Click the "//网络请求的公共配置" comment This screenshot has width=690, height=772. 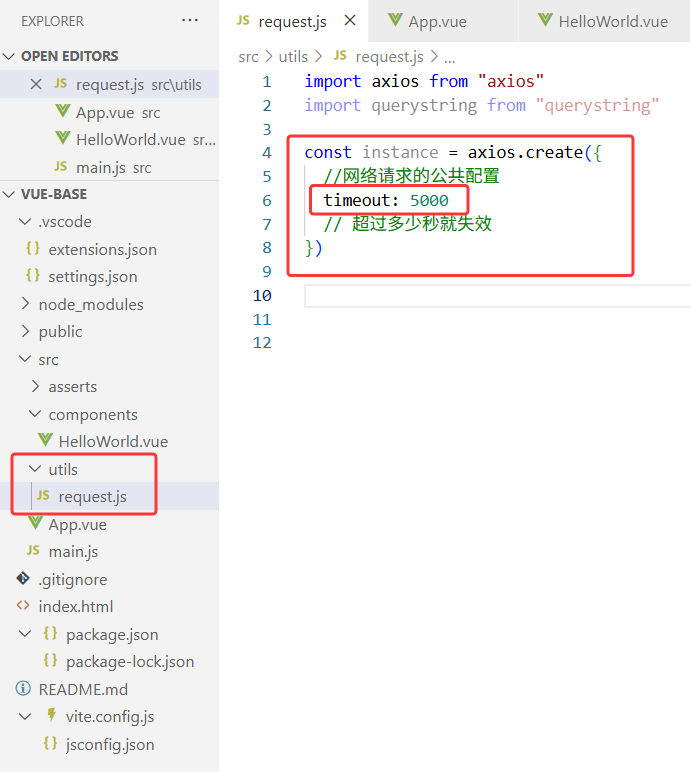[411, 176]
